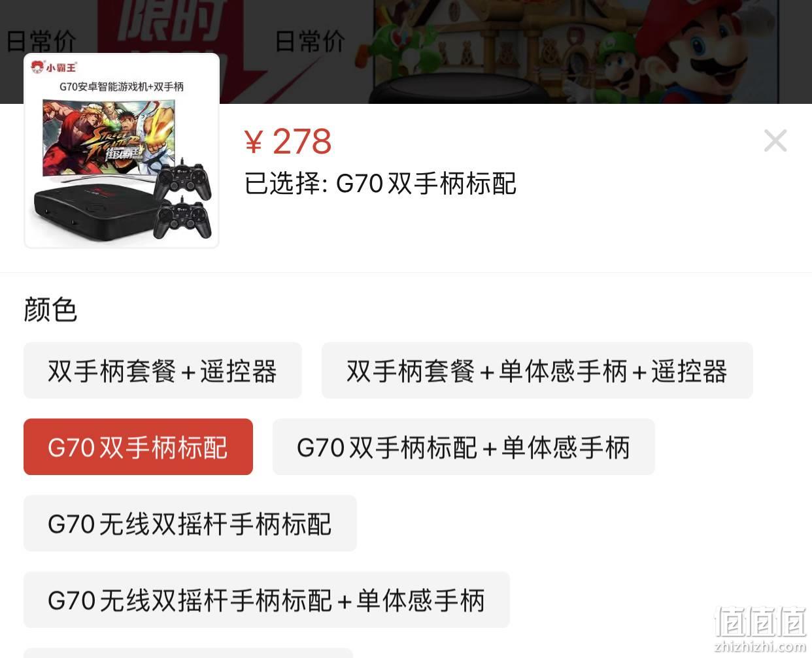This screenshot has width=812, height=658.
Task: Close the product option panel
Action: coord(775,140)
